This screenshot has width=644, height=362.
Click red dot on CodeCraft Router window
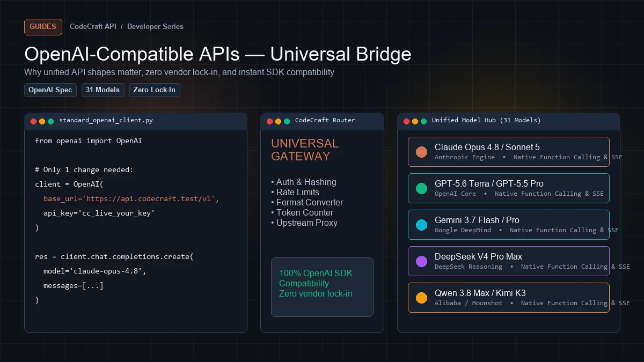(x=269, y=121)
